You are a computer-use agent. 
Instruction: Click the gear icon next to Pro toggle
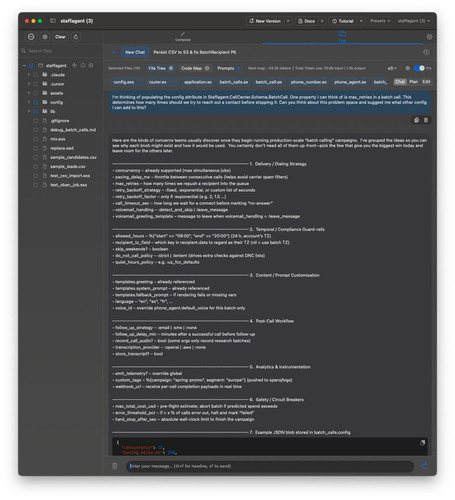click(407, 68)
